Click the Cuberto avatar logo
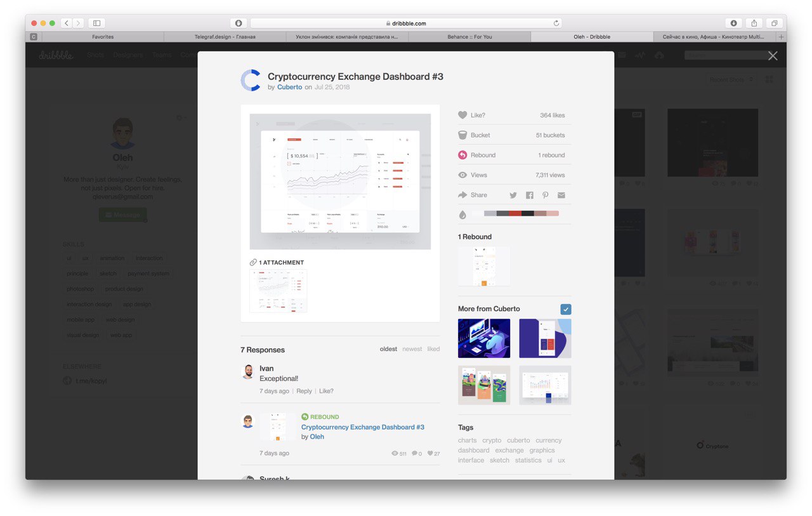This screenshot has width=812, height=516. [251, 81]
